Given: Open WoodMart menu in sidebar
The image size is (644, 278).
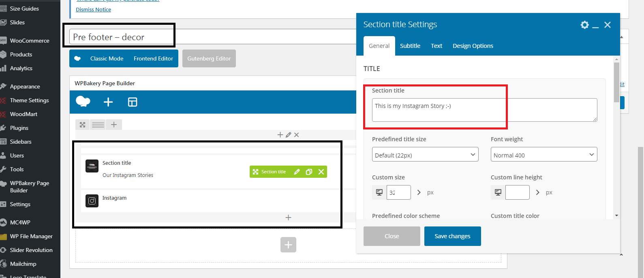Looking at the screenshot, I should point(24,114).
